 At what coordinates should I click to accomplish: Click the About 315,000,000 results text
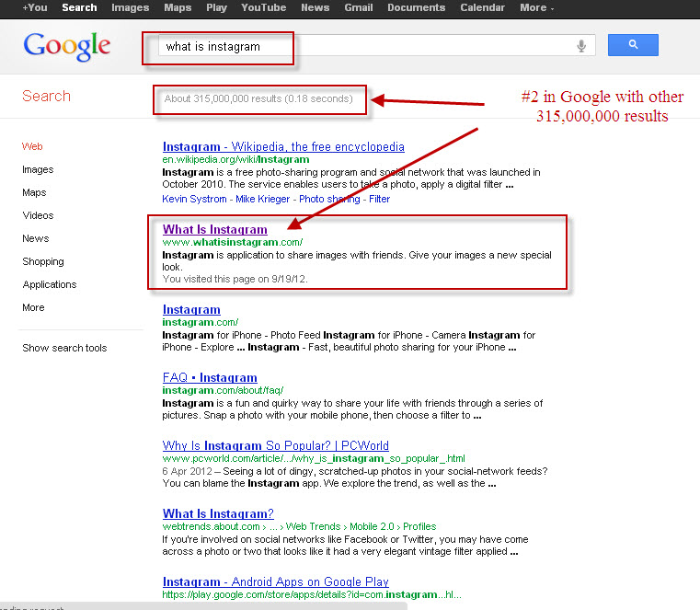258,98
